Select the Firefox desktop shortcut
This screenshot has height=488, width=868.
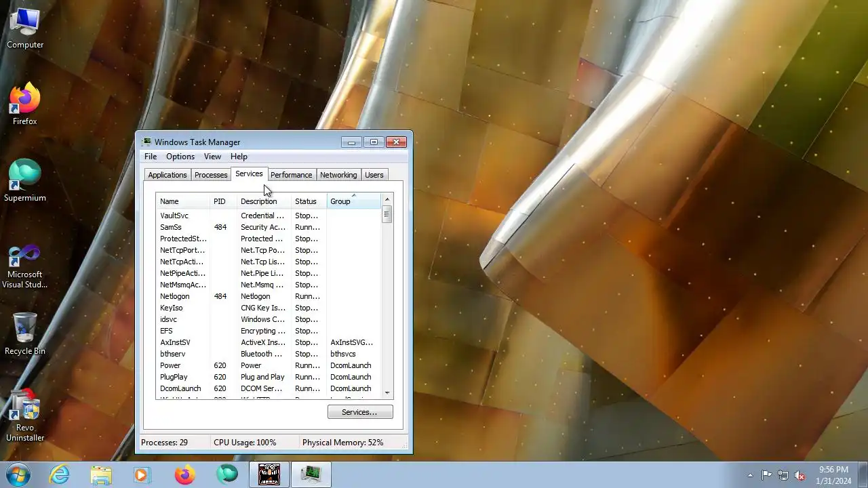click(25, 104)
